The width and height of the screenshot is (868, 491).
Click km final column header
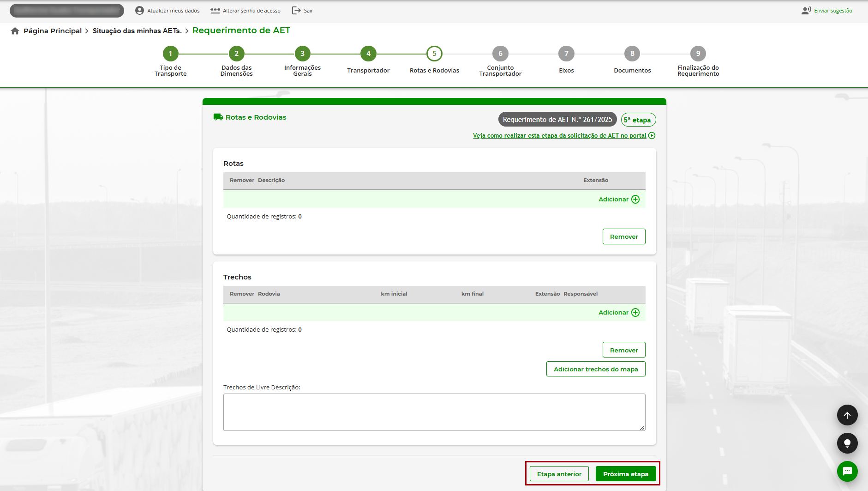[473, 294]
